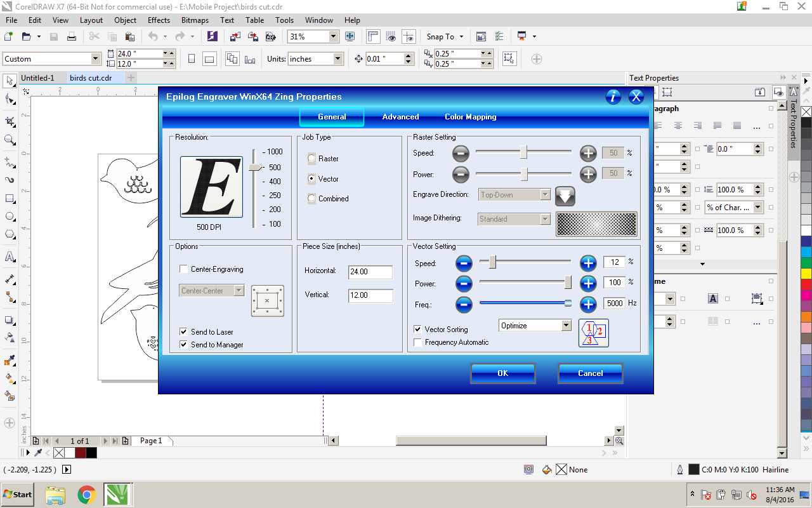Click the vector Speed slider handle
This screenshot has height=508, width=812.
pos(492,262)
